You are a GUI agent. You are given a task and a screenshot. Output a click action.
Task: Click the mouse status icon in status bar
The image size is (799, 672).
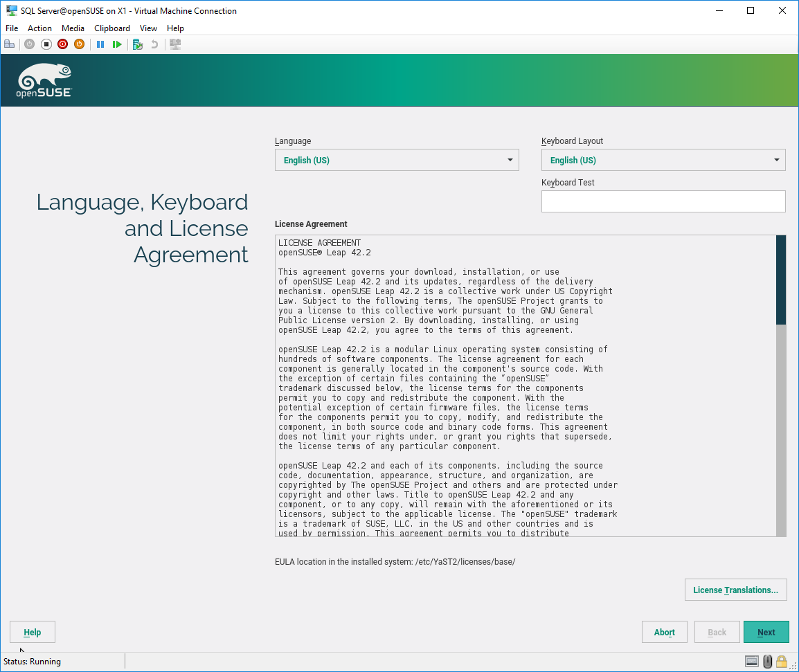pyautogui.click(x=767, y=662)
